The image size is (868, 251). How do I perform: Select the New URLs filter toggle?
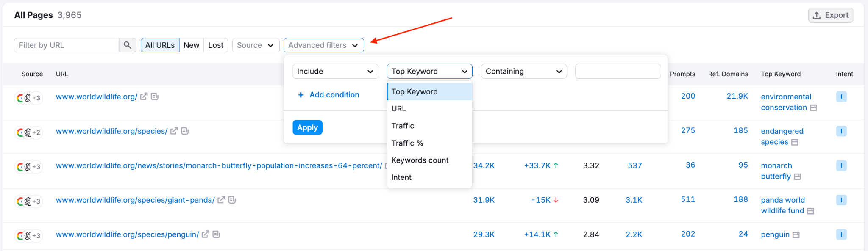click(191, 45)
